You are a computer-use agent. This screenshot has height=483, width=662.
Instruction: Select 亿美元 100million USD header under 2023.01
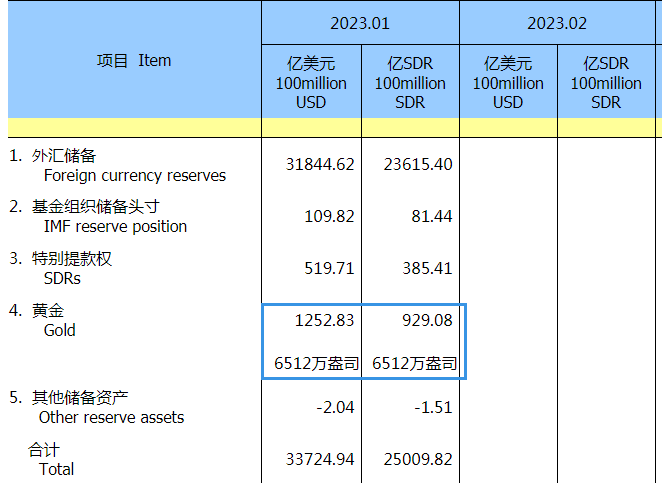[311, 82]
